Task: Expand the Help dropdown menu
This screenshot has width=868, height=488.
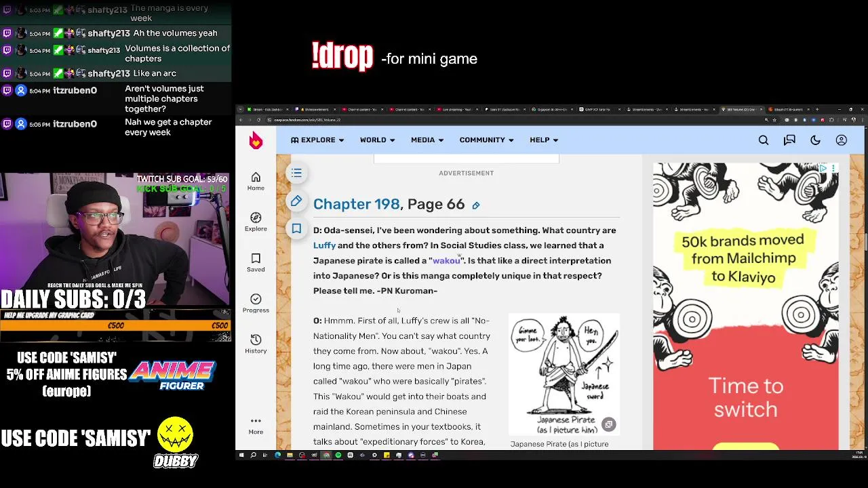Action: [544, 140]
